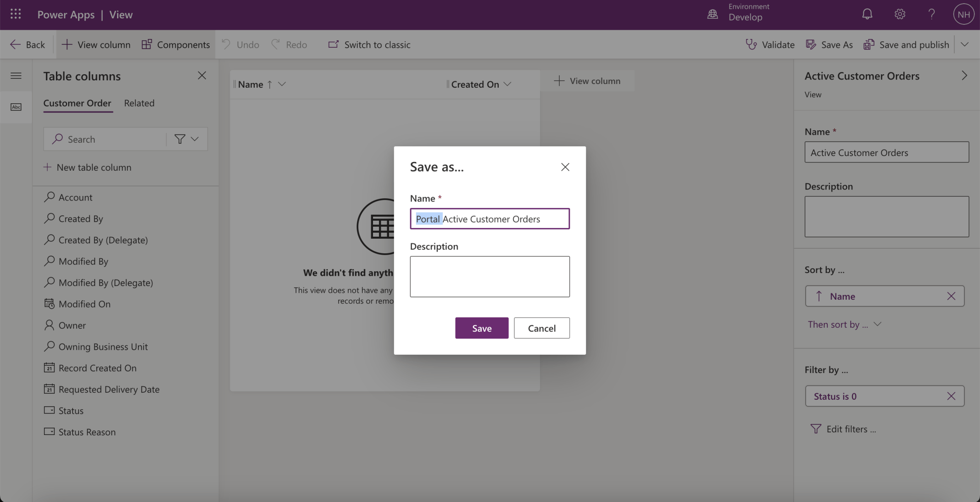
Task: Expand the Then sort by dropdown
Action: (x=844, y=324)
